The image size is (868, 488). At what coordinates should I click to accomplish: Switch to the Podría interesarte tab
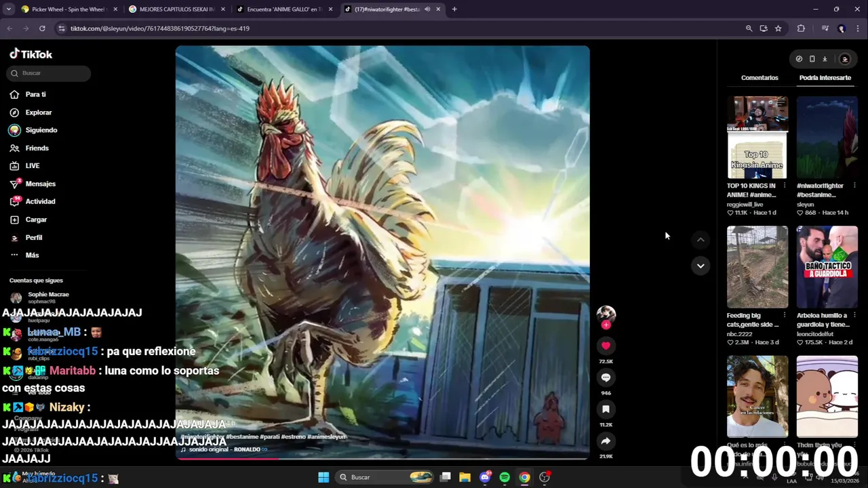pyautogui.click(x=825, y=78)
